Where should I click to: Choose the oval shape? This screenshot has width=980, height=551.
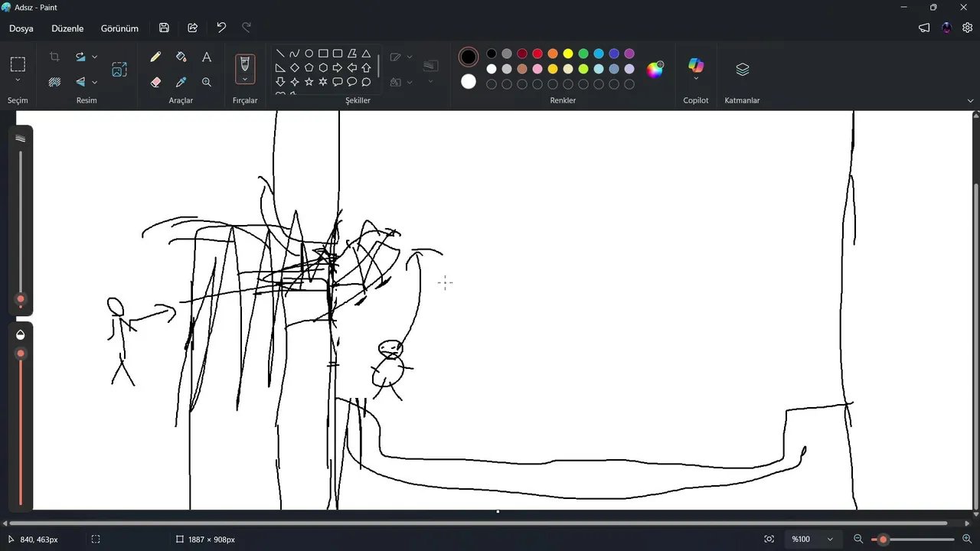tap(309, 54)
